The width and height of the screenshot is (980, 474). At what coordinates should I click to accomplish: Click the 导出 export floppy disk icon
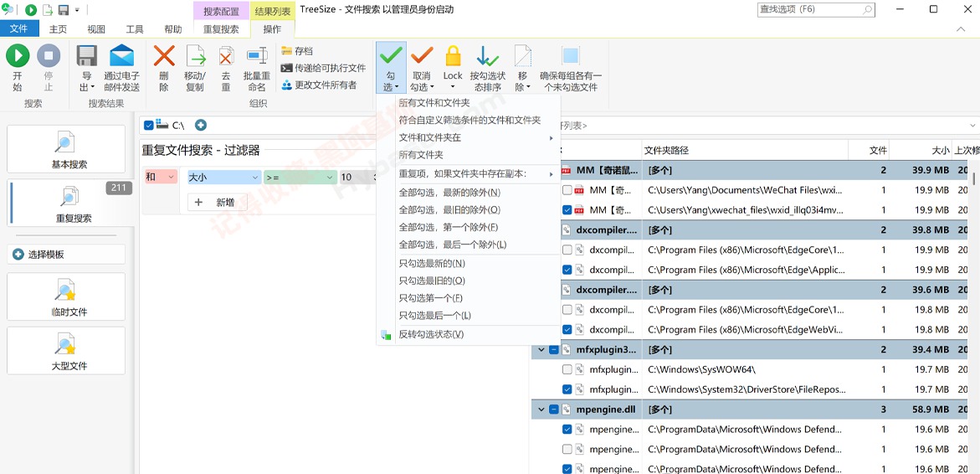click(x=87, y=55)
